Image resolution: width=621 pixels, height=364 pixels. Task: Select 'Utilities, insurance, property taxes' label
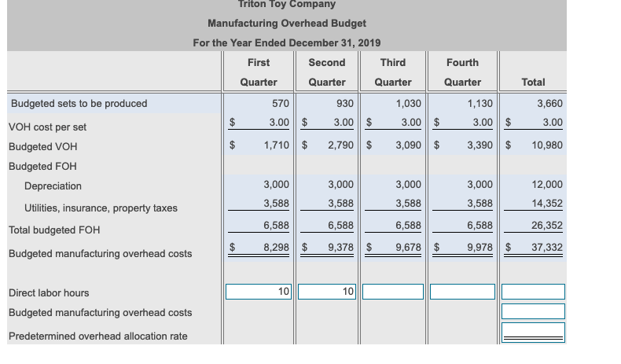coord(101,208)
